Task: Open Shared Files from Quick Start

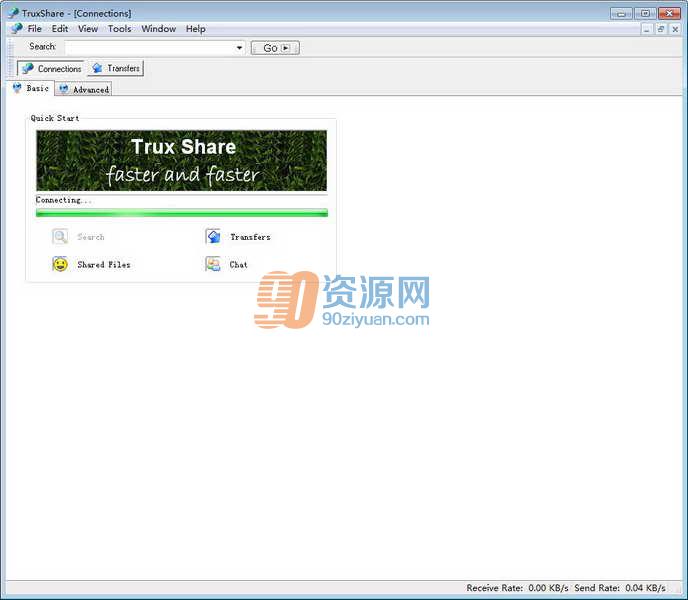Action: click(x=104, y=265)
